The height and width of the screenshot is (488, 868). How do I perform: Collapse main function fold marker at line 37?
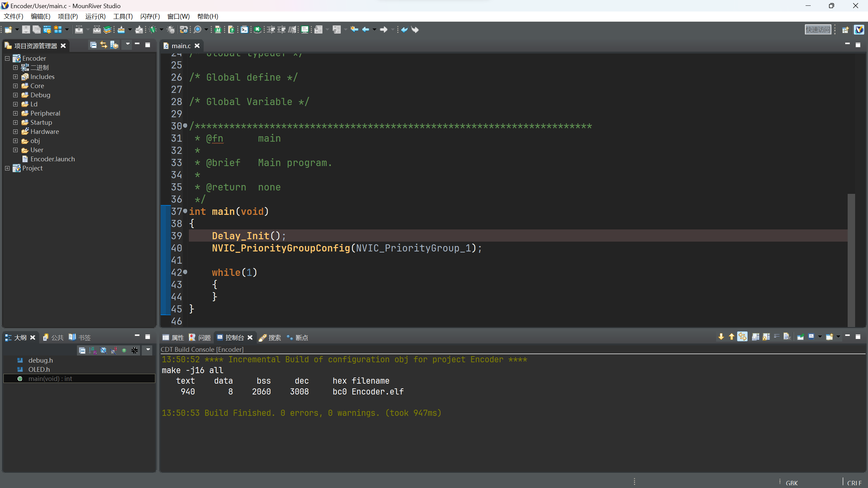point(185,211)
